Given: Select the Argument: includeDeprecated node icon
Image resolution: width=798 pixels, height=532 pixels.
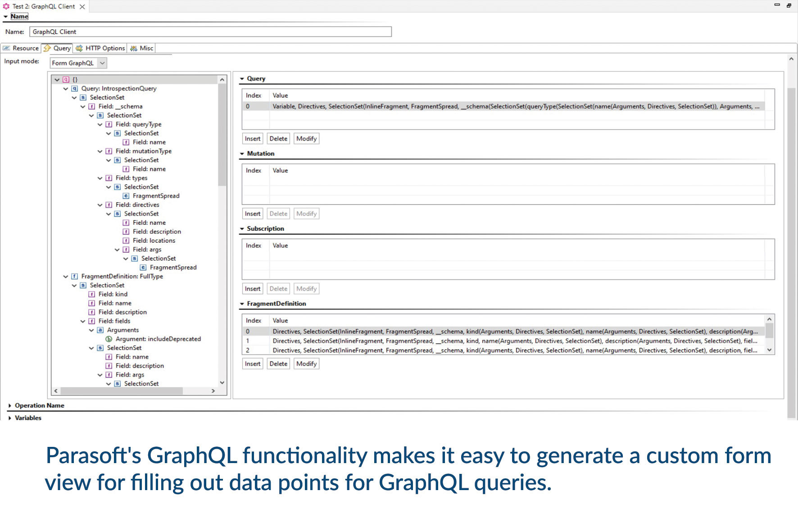Looking at the screenshot, I should [x=109, y=339].
